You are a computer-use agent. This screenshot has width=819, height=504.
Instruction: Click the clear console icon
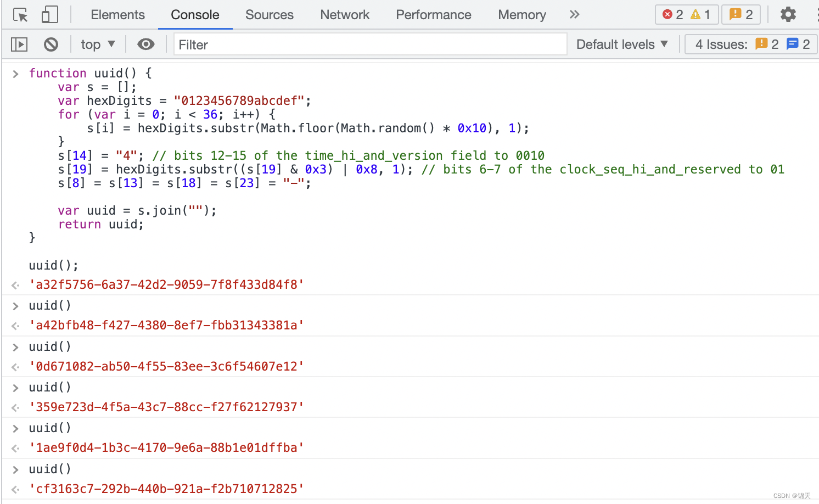tap(51, 44)
